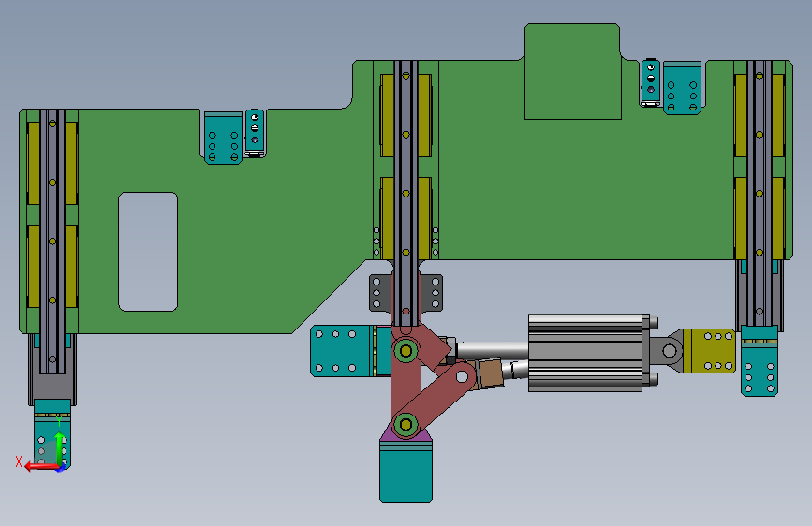
Task: Select the teal bracket on the plate's upper-left notch
Action: point(223,138)
